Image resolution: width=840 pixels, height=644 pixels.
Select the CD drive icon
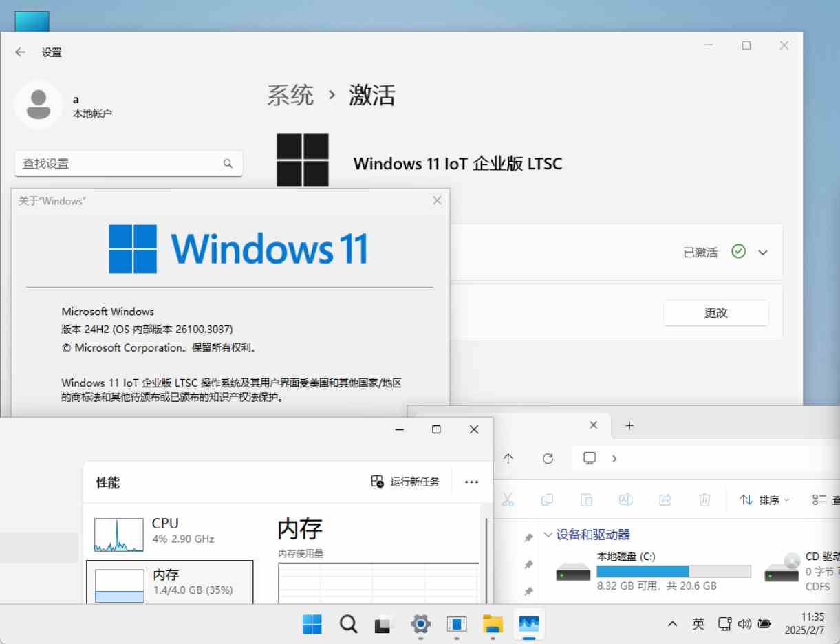[782, 568]
